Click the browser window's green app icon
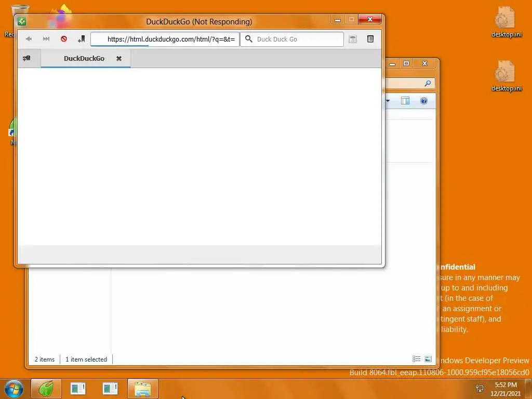This screenshot has height=399, width=532. coord(22,21)
